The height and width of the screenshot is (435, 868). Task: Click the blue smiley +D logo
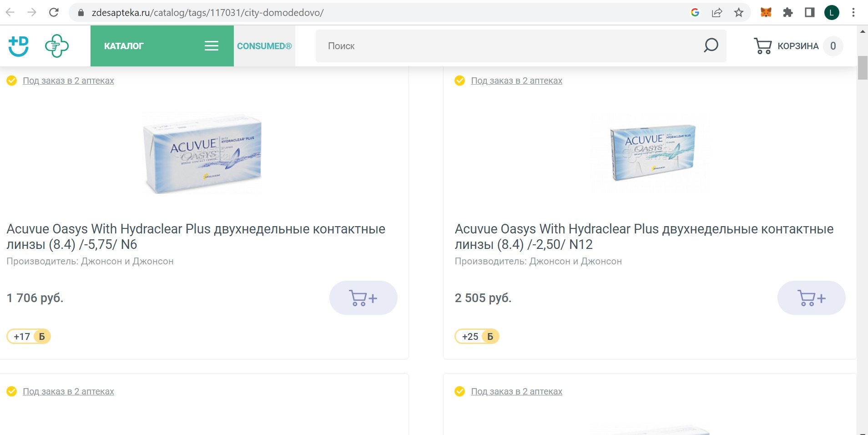pyautogui.click(x=19, y=46)
